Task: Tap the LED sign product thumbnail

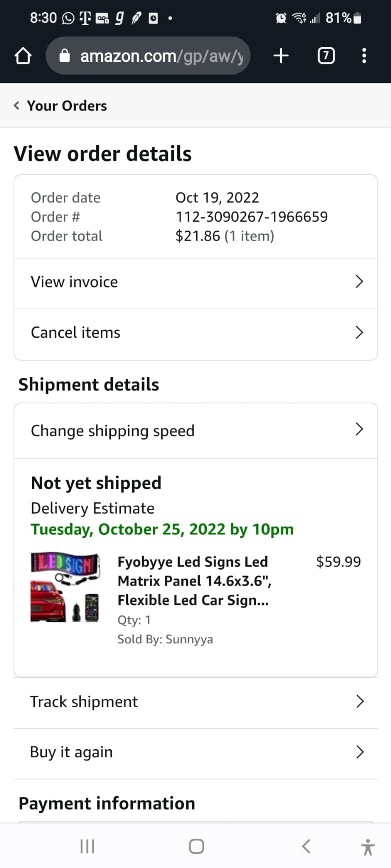Action: coord(65,587)
